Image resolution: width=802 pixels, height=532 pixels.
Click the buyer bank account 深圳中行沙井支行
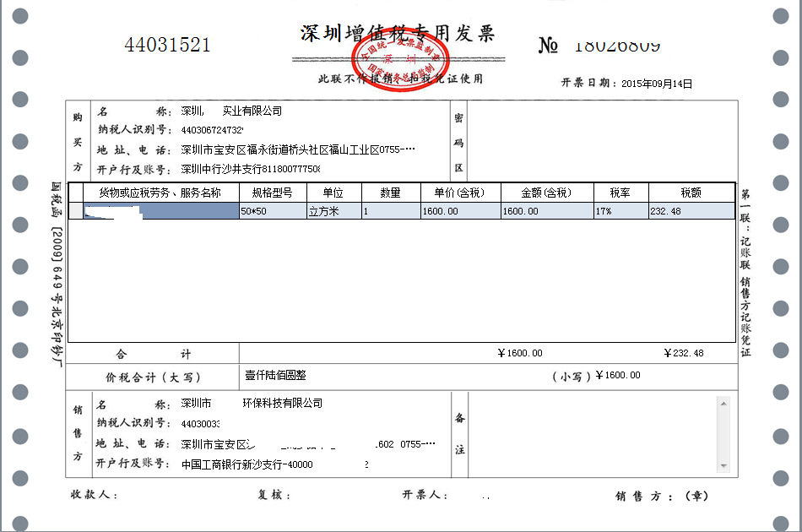pos(251,169)
